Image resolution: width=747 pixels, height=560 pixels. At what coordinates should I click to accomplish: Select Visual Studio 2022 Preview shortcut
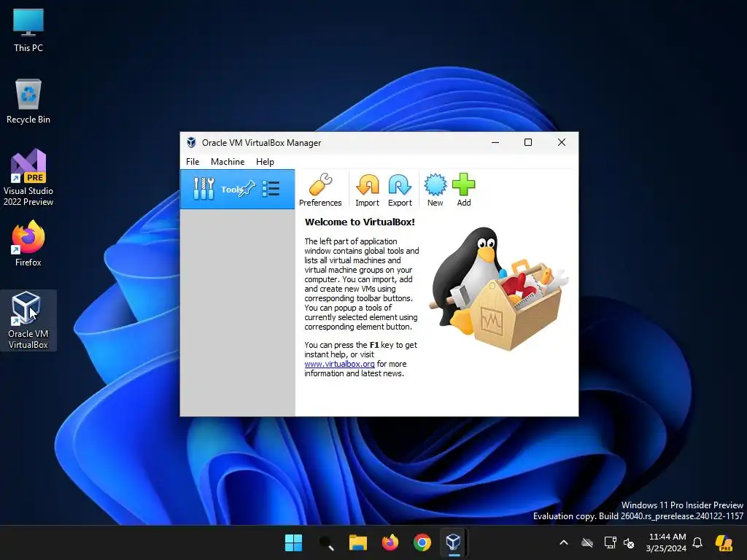[28, 178]
